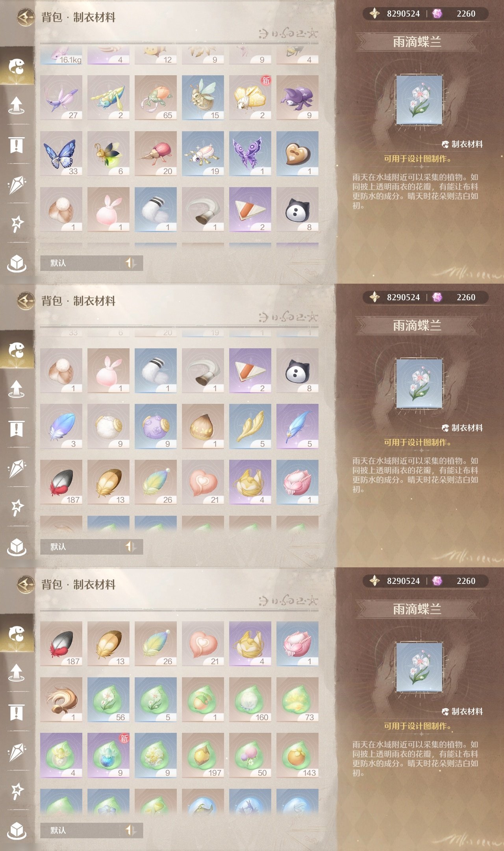
Task: Select the orange fruit bubble with count 143
Action: click(297, 755)
